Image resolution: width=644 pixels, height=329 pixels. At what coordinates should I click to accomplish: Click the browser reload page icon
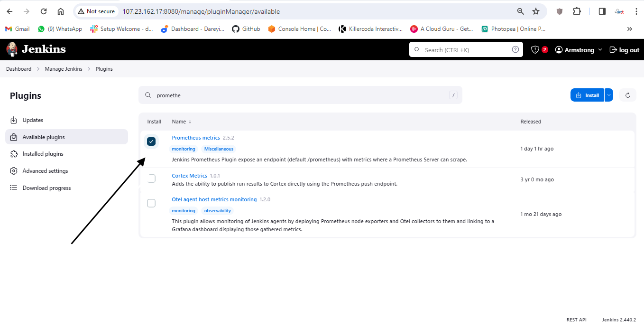point(44,11)
